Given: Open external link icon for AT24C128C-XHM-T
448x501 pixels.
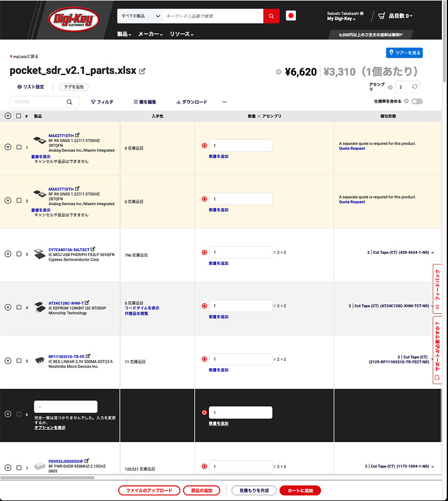Looking at the screenshot, I should [87, 302].
